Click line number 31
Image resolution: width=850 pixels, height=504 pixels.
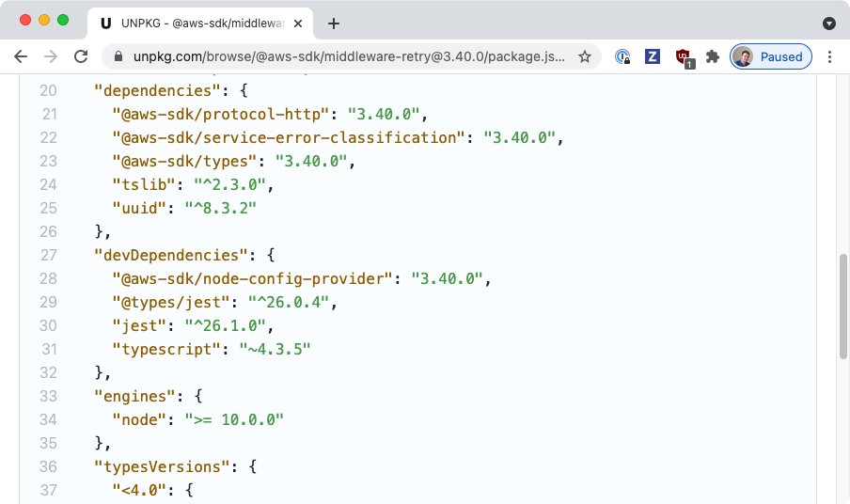tap(48, 349)
